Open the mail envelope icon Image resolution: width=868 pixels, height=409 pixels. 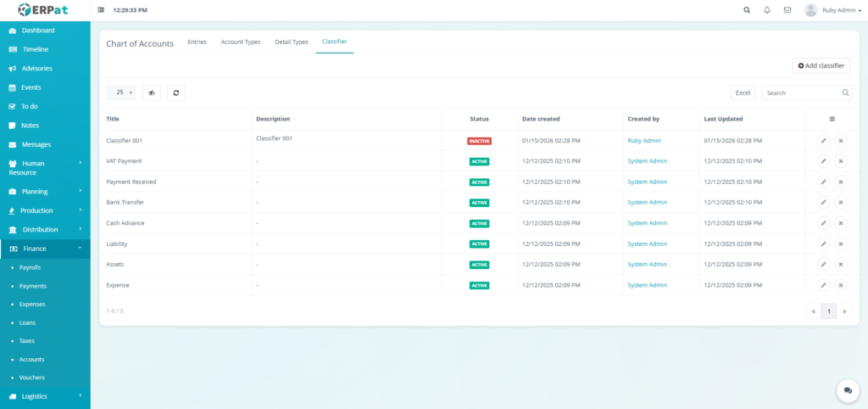pyautogui.click(x=787, y=10)
